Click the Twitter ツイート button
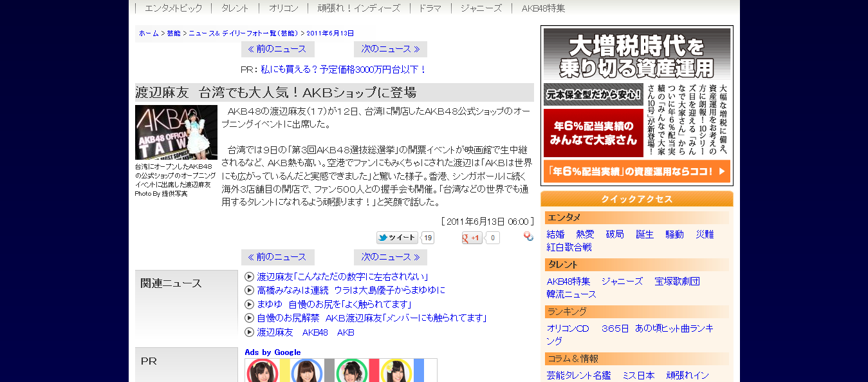The height and width of the screenshot is (382, 868). (397, 238)
